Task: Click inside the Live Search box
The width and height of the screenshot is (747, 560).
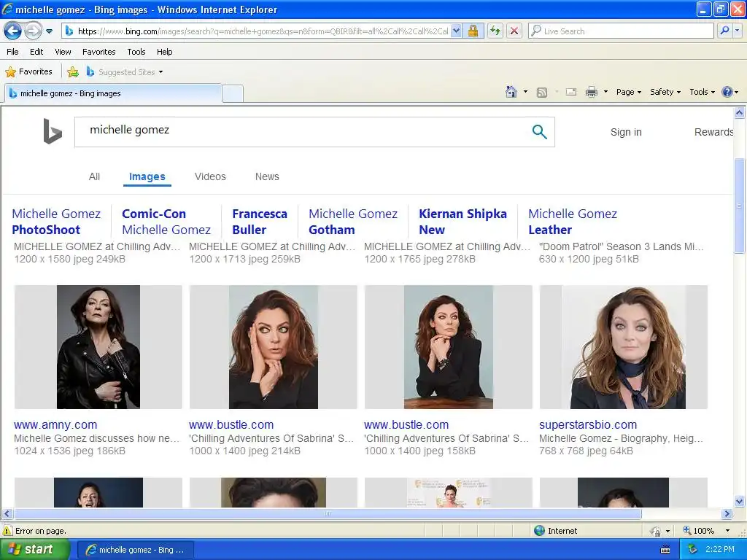Action: click(x=621, y=31)
